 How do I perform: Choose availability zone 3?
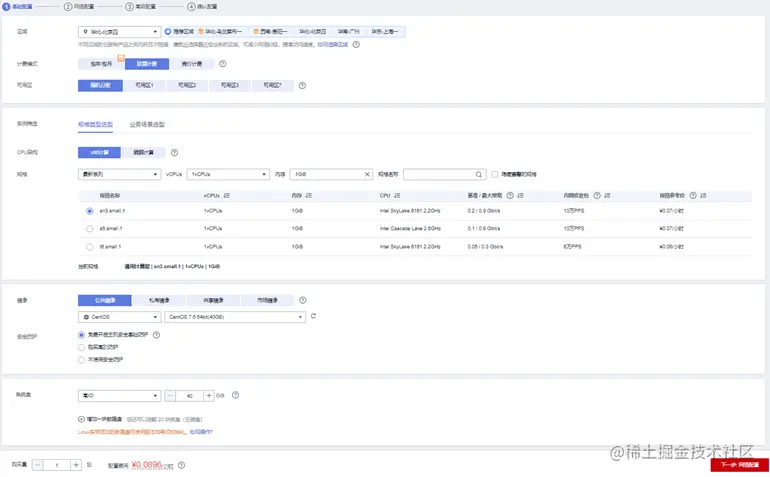230,85
